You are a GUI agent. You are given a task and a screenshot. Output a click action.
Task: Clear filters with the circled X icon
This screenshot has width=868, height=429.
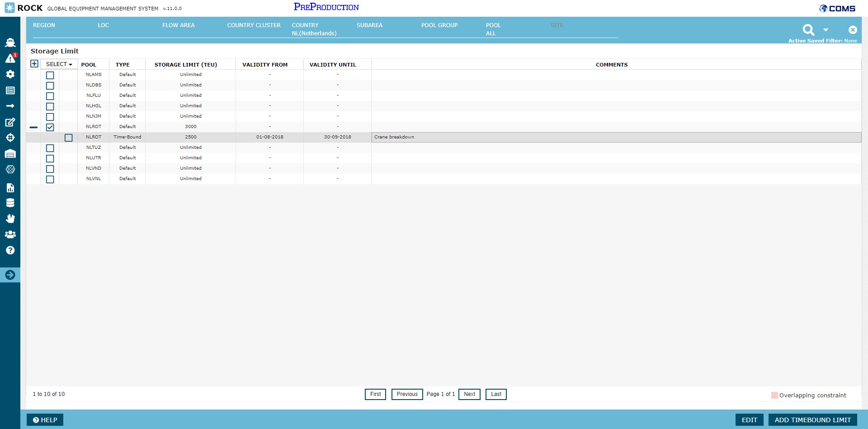pyautogui.click(x=853, y=30)
